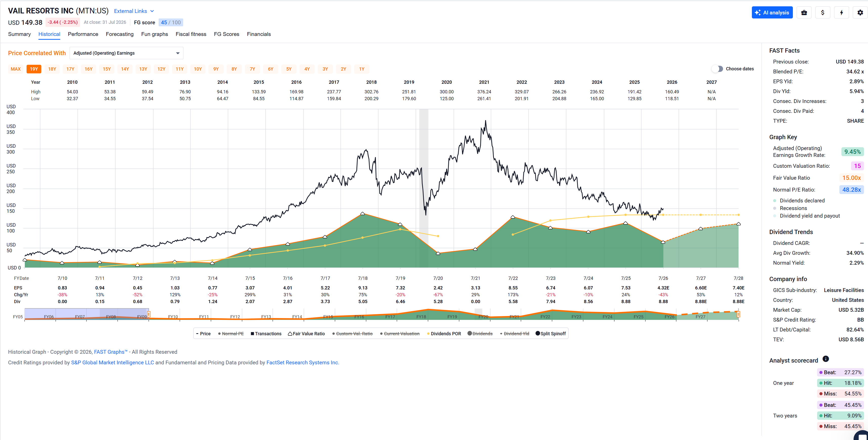Pick the 3Y time range

(325, 69)
